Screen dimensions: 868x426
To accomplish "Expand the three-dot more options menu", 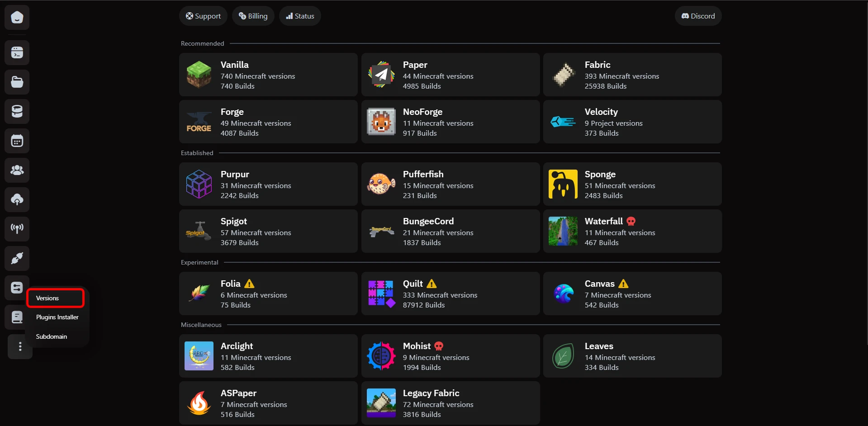I will [x=20, y=346].
